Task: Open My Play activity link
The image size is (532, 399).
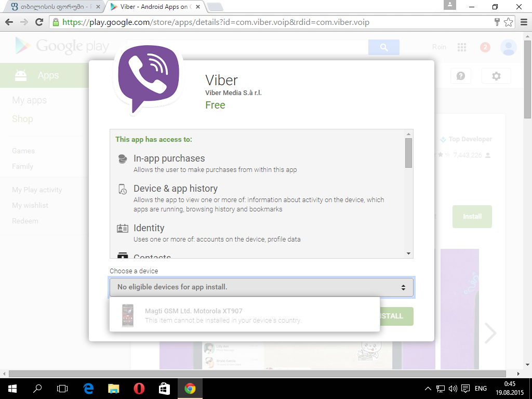Action: coord(37,190)
